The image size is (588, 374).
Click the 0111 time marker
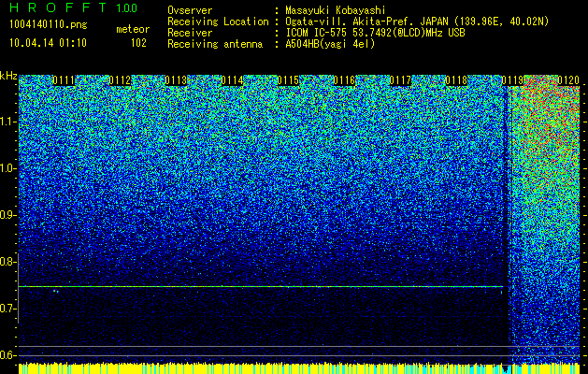click(x=64, y=80)
